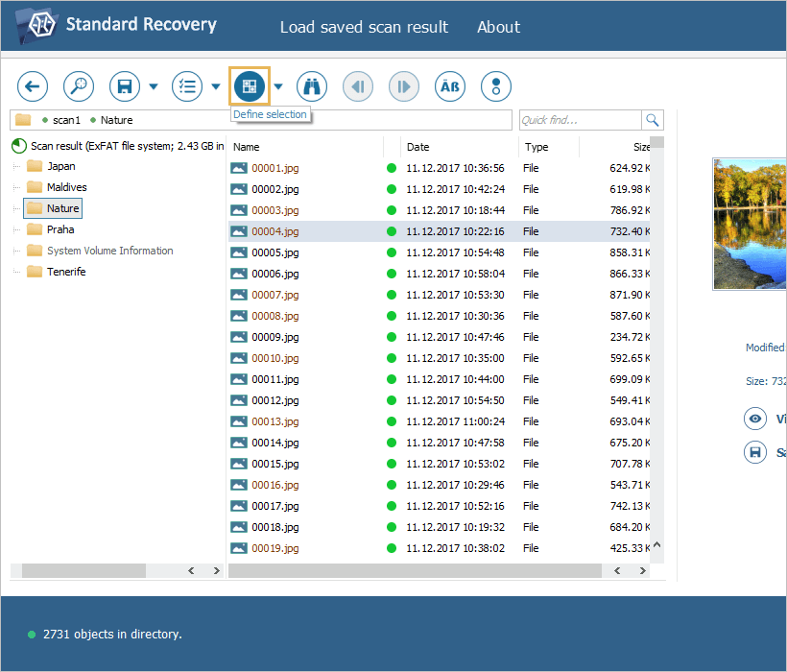The width and height of the screenshot is (787, 672).
Task: Click the back arrow toolbar button
Action: point(33,86)
